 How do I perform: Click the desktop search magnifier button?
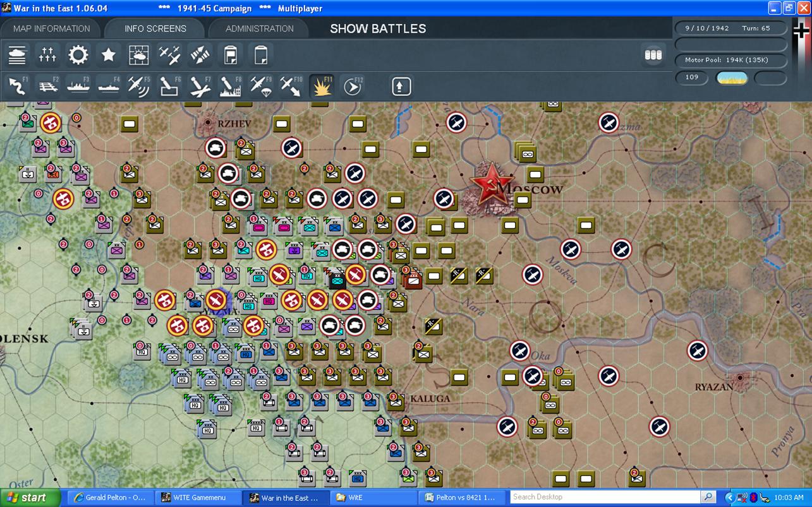pyautogui.click(x=708, y=497)
